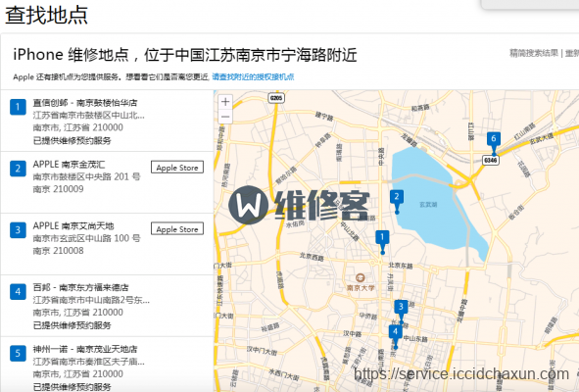Click the blue number 4 list badge
Viewport: 579px width, 392px height.
point(18,292)
